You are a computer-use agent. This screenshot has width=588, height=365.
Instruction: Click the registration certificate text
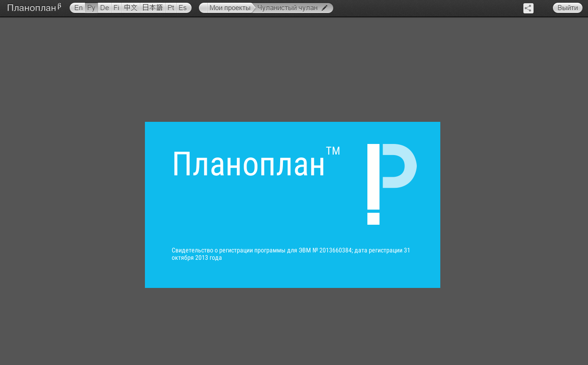(x=291, y=254)
